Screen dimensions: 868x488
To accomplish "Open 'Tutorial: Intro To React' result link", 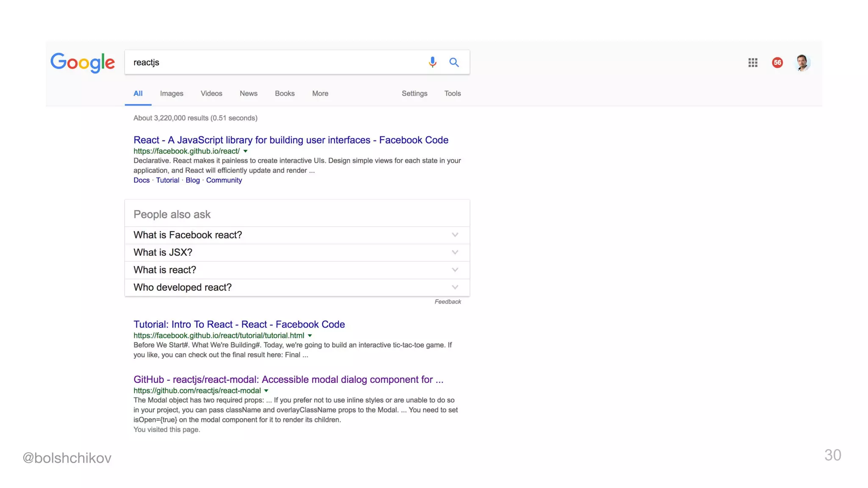I will pos(239,324).
